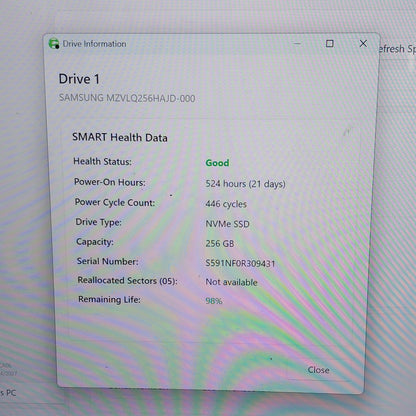Click the Remaining Life label
416x416 pixels.
pos(109,299)
